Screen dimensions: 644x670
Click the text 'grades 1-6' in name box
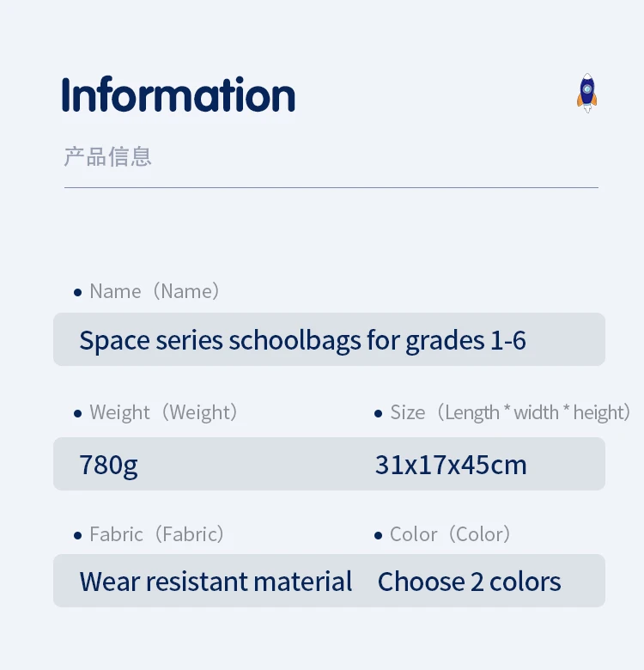(x=465, y=341)
